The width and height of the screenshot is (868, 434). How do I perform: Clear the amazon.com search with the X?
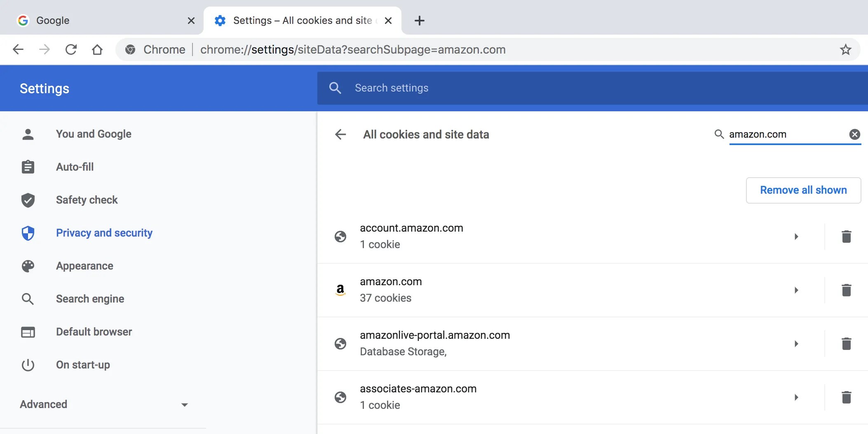(x=855, y=134)
